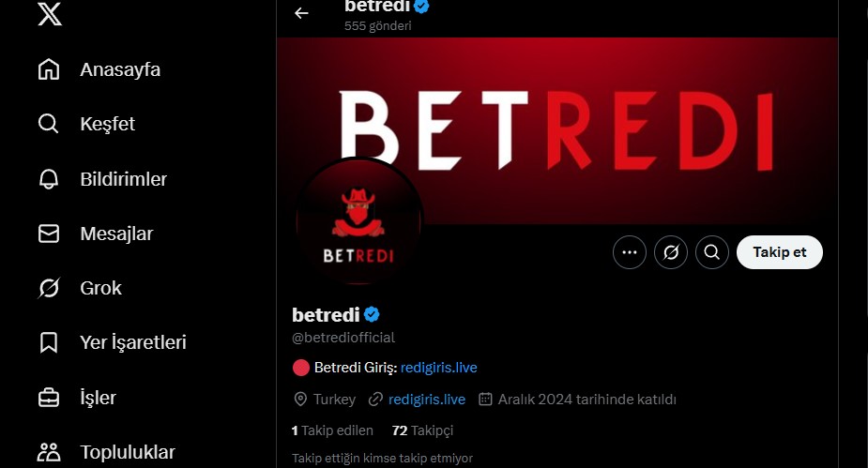View the 1 Takip edilen list
Viewport: 868px width, 468px height.
pos(332,430)
